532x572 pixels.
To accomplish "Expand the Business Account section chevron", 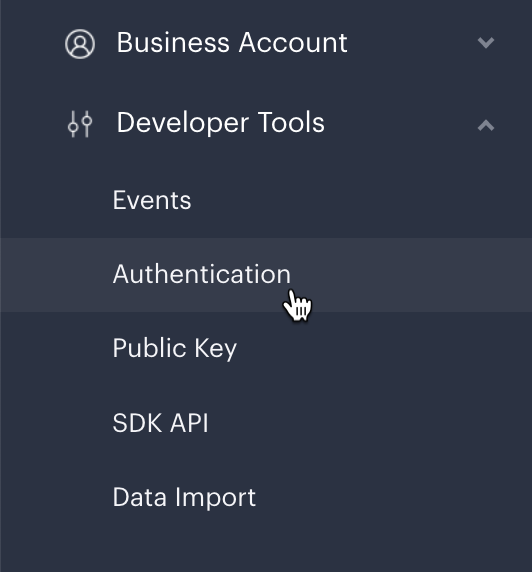I will click(x=486, y=43).
